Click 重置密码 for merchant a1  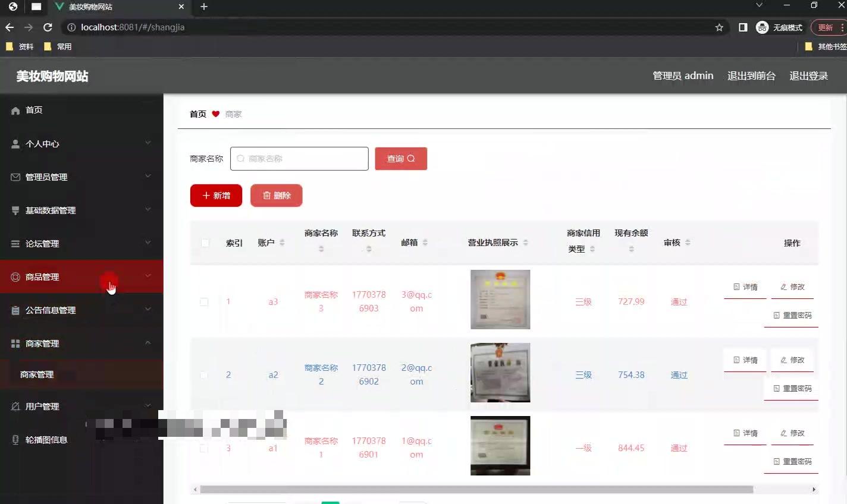point(792,462)
